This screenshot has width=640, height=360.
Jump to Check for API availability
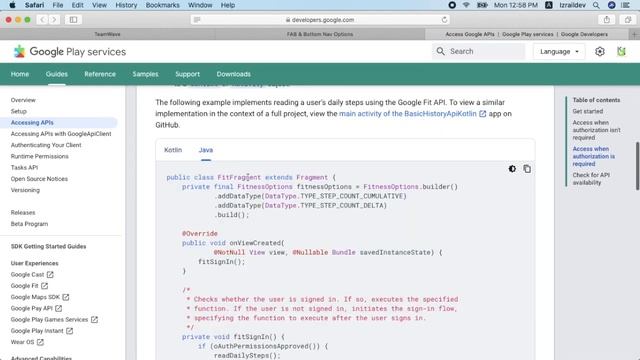pos(591,179)
